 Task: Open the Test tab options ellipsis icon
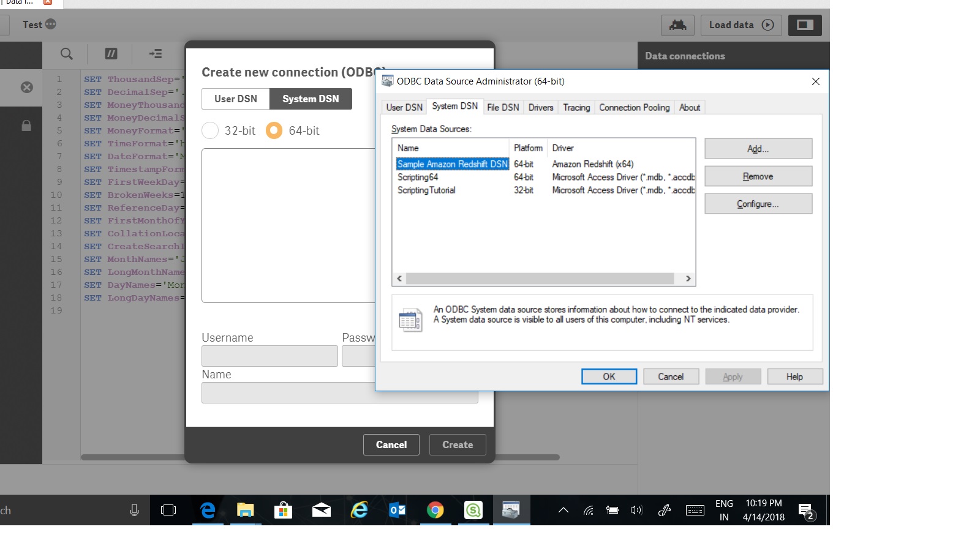point(51,24)
